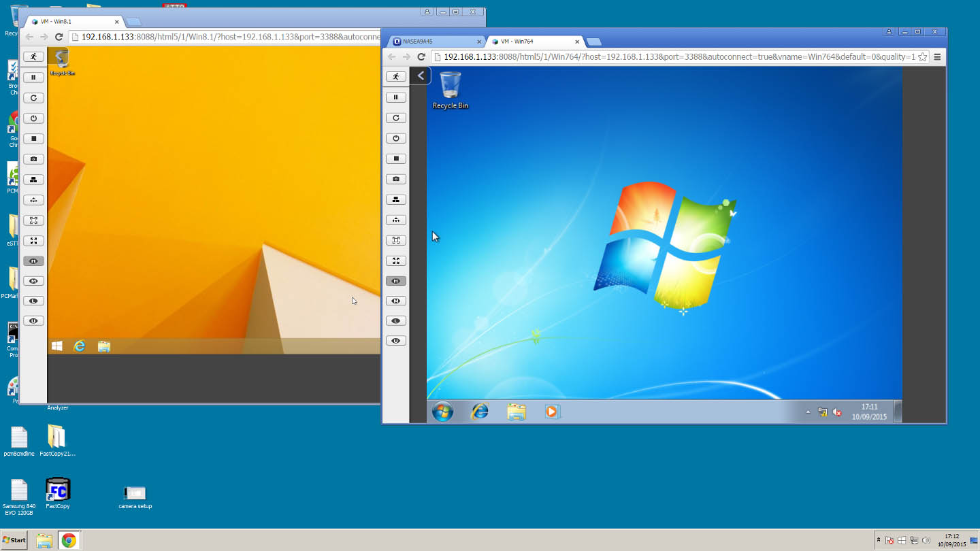Click the running-man icon in Win8.1 VM sidebar
The height and width of the screenshot is (551, 980).
[x=33, y=57]
